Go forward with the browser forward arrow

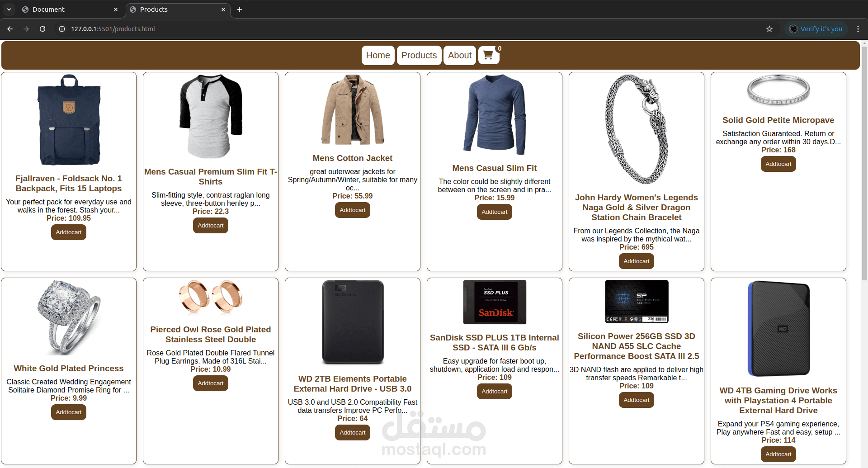[26, 29]
